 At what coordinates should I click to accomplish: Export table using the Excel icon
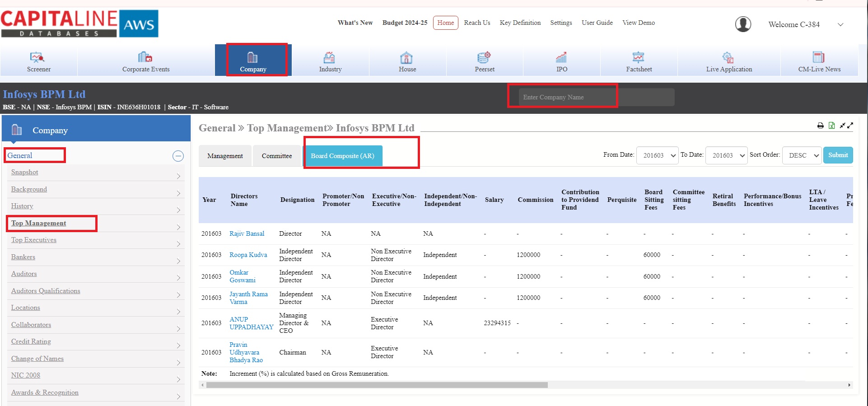[831, 126]
